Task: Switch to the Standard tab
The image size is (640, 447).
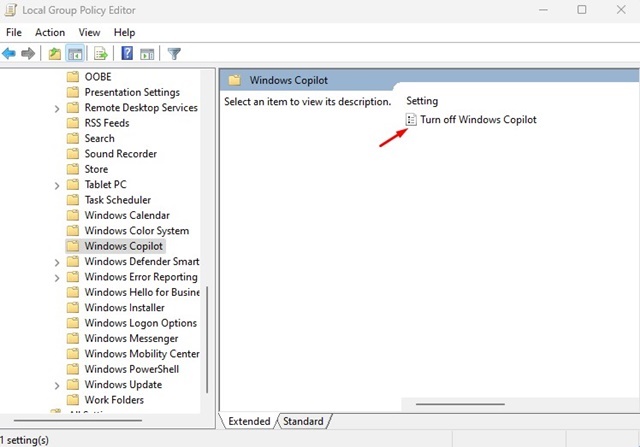Action: (x=303, y=421)
